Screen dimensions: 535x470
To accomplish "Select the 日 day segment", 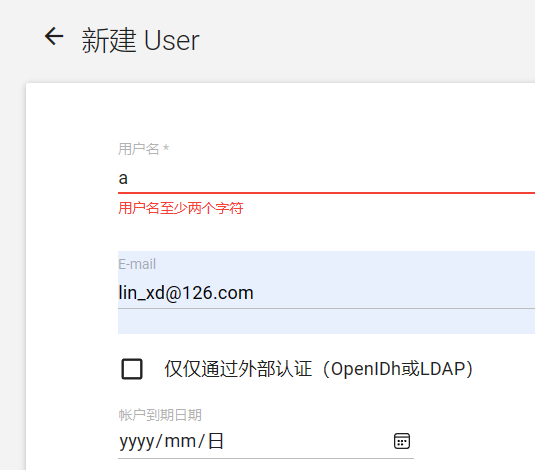I will (216, 441).
